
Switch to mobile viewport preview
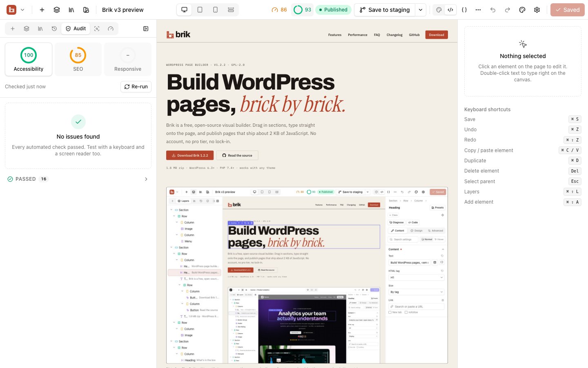(216, 10)
